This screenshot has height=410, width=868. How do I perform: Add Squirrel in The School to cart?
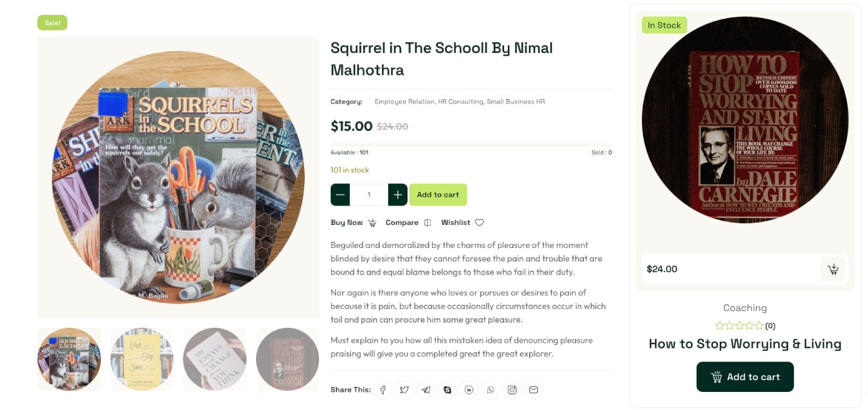[x=438, y=195]
